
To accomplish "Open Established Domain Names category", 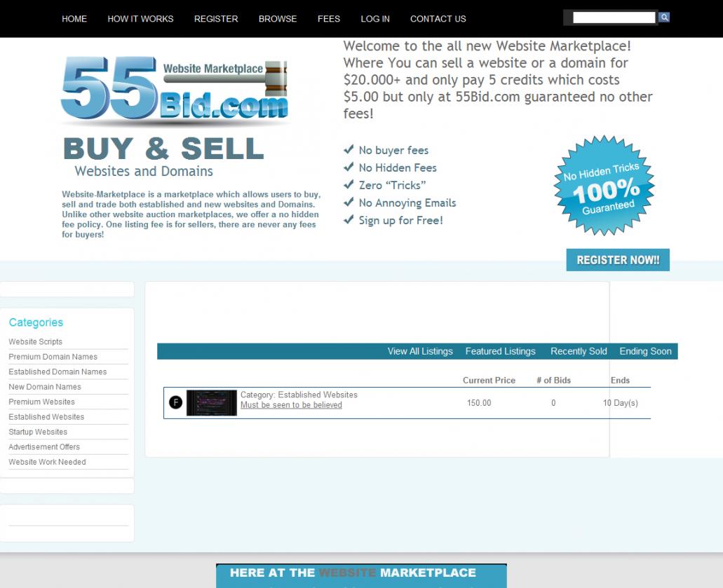I will 58,371.
